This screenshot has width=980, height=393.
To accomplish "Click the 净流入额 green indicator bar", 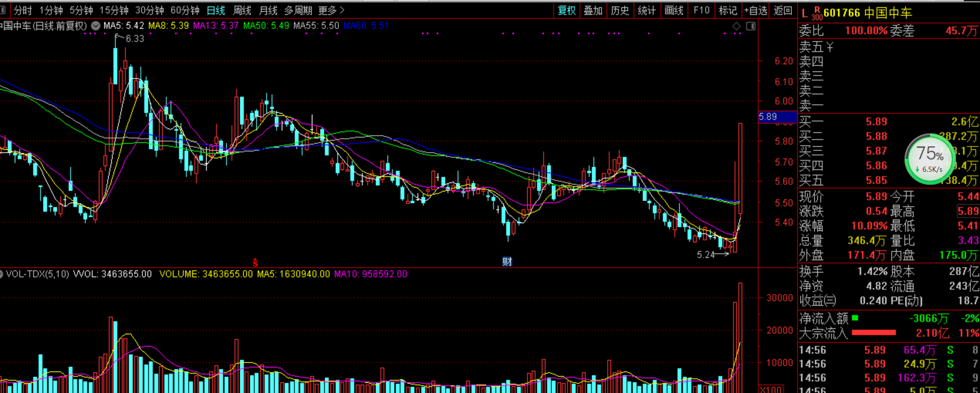I will point(855,318).
